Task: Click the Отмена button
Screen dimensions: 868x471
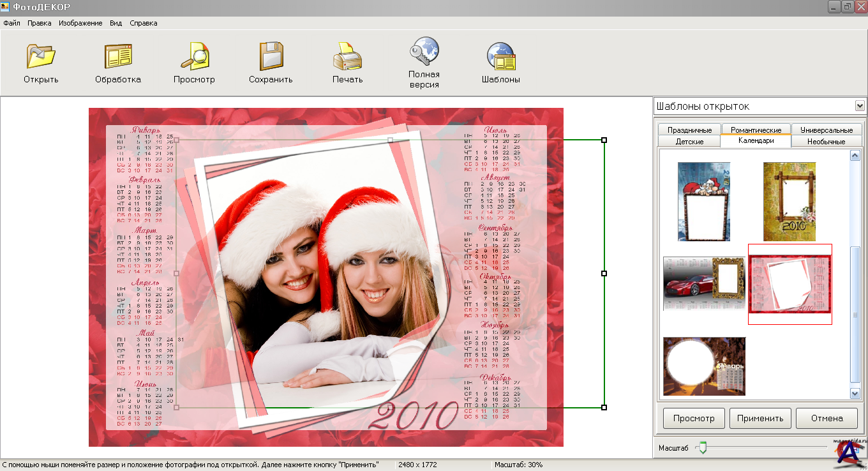Action: 827,419
